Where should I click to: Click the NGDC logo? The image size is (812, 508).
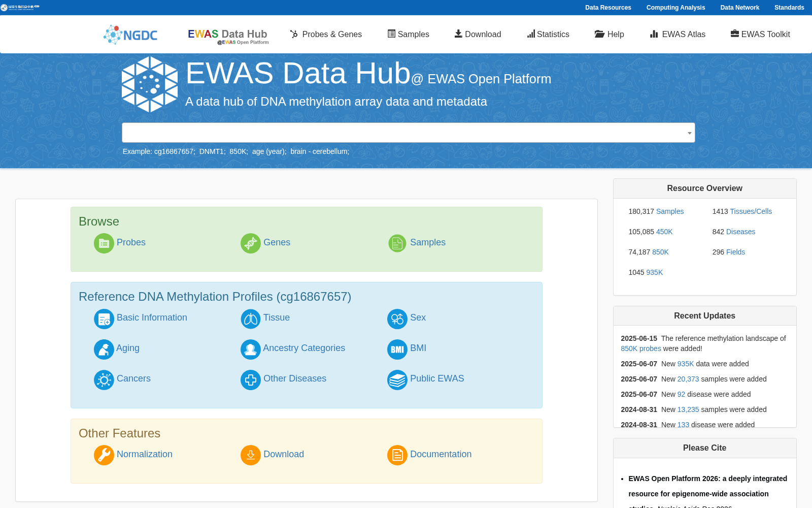(x=130, y=35)
